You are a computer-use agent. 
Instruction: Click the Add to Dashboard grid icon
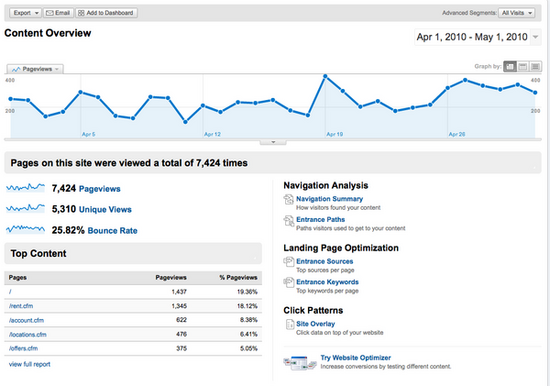[x=81, y=13]
